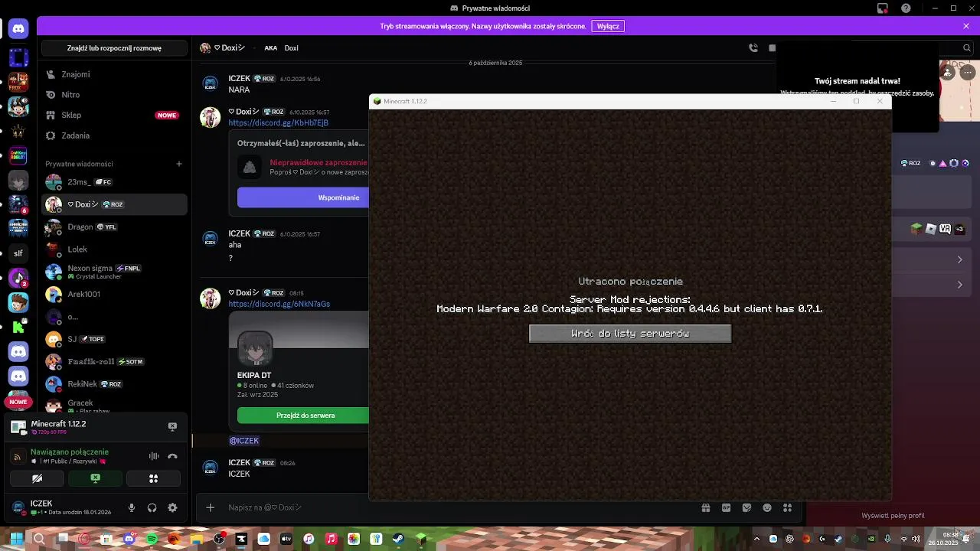
Task: Open Spotify from the taskbar
Action: coord(152,540)
